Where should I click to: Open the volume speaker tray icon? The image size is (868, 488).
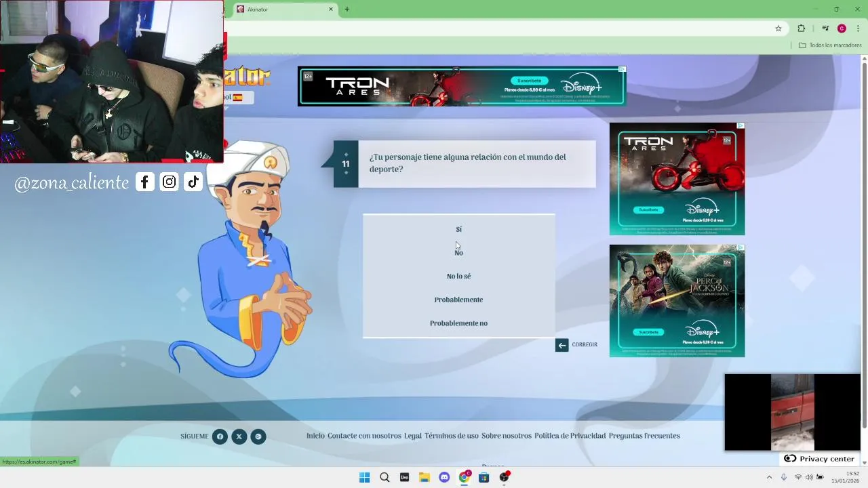click(809, 477)
